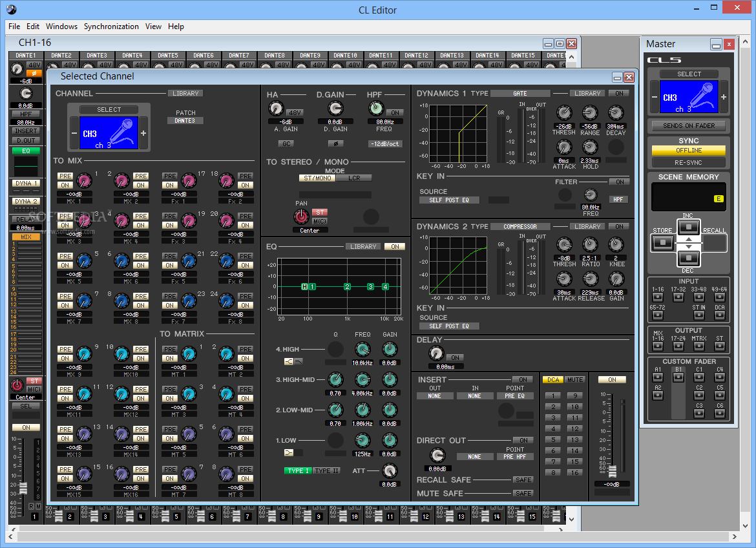Open the EQ LIBRARY button
This screenshot has height=548, width=756.
363,246
